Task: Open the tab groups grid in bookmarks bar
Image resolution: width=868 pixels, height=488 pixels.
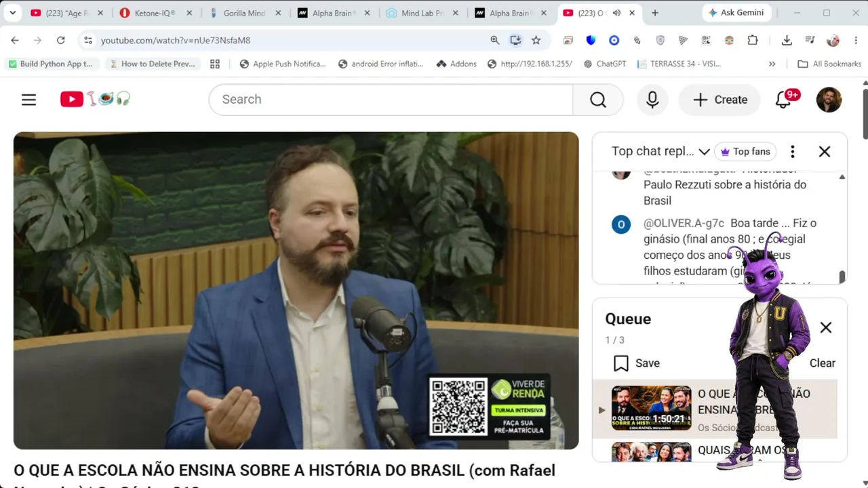Action: click(215, 64)
